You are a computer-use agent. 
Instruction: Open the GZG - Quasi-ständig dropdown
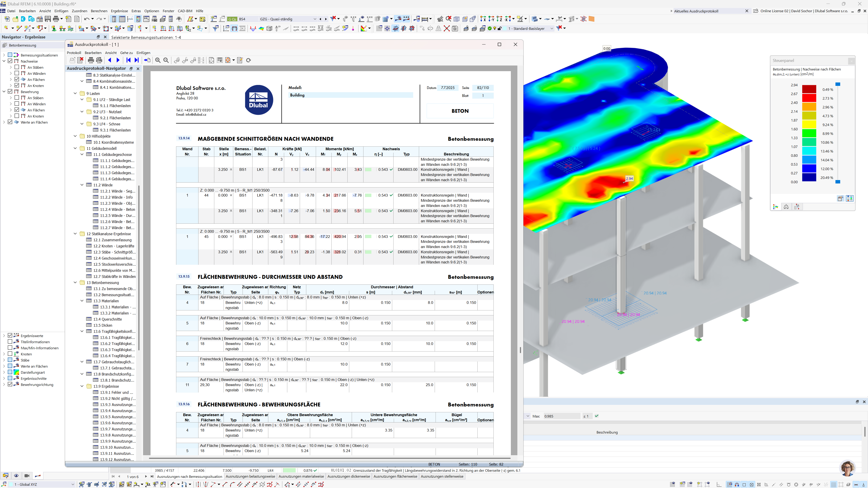click(x=315, y=19)
